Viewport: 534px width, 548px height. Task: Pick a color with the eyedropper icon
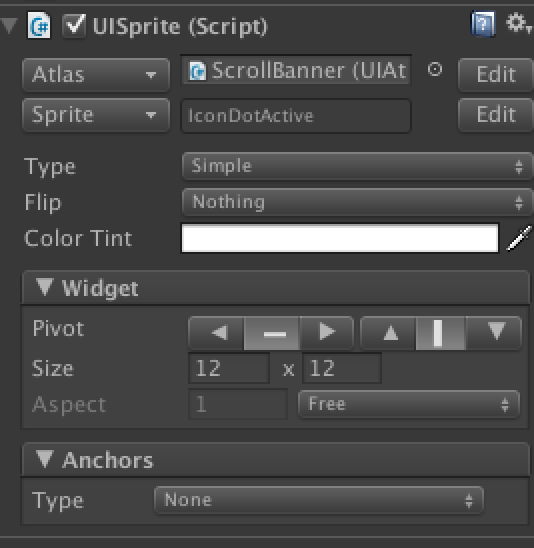(519, 238)
